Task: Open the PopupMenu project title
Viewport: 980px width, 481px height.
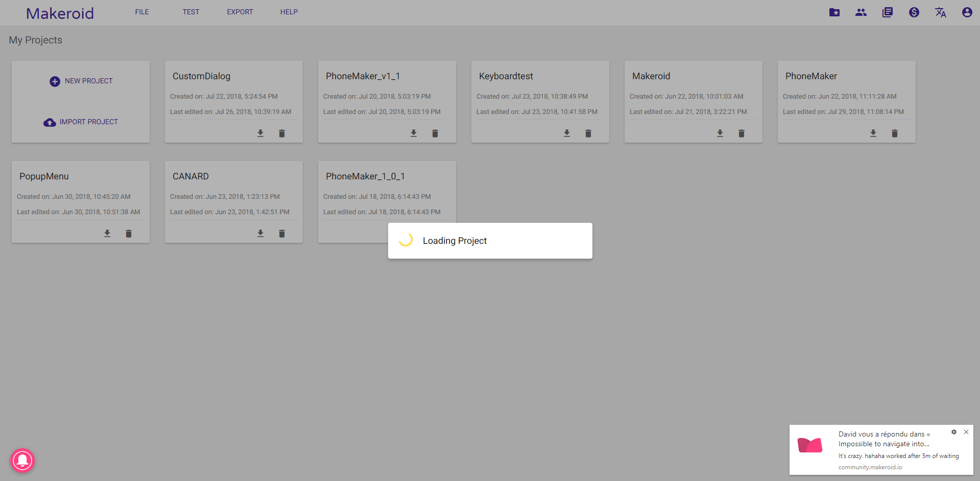Action: [44, 176]
